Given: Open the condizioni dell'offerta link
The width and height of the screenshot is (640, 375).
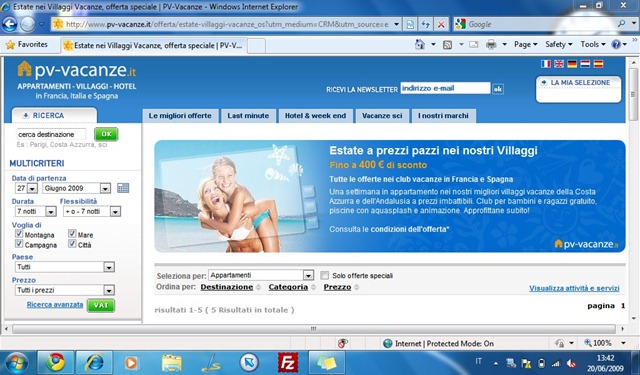Looking at the screenshot, I should pyautogui.click(x=409, y=229).
